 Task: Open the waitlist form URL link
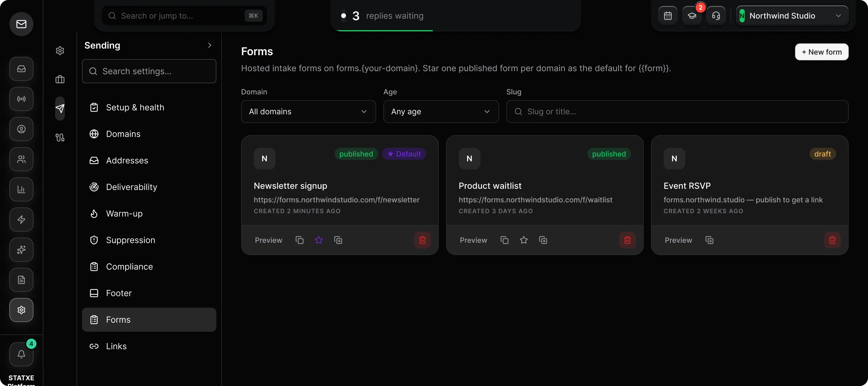click(x=536, y=200)
